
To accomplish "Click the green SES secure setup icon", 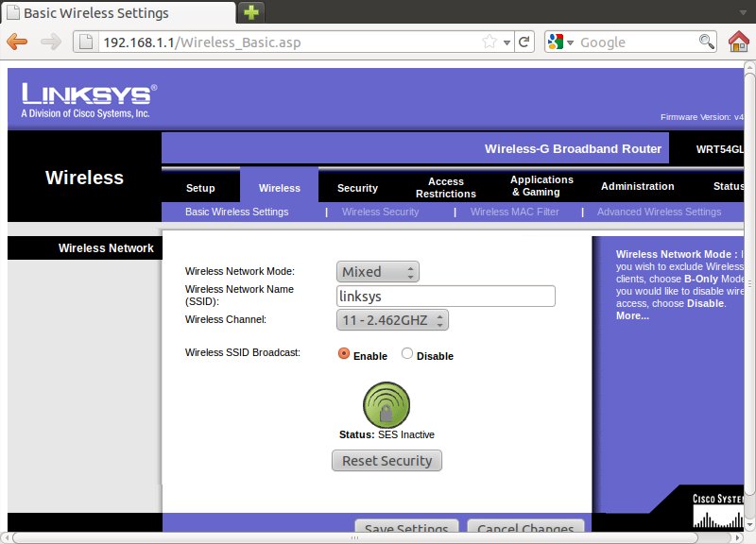I will [387, 405].
